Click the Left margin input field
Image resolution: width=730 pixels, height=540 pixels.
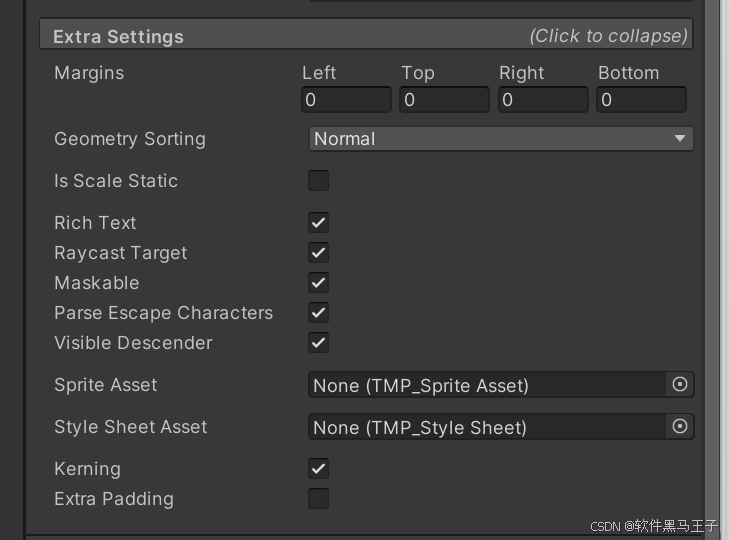[346, 100]
